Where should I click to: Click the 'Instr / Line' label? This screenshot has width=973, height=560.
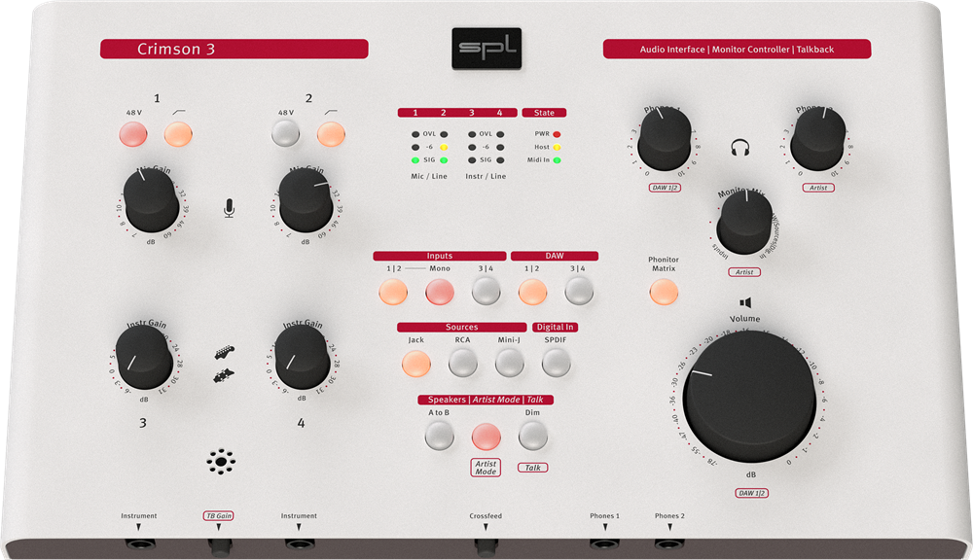(x=486, y=176)
